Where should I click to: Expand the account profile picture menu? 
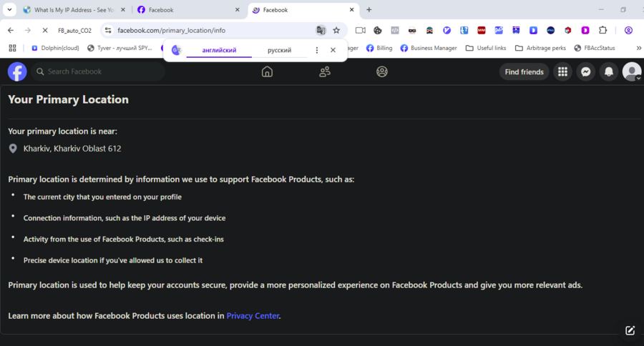[631, 71]
